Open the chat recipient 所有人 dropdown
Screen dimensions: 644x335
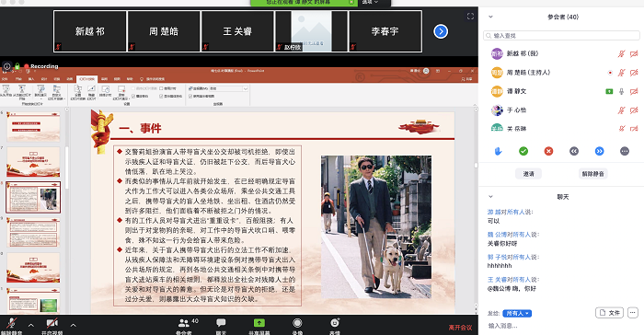tap(517, 313)
